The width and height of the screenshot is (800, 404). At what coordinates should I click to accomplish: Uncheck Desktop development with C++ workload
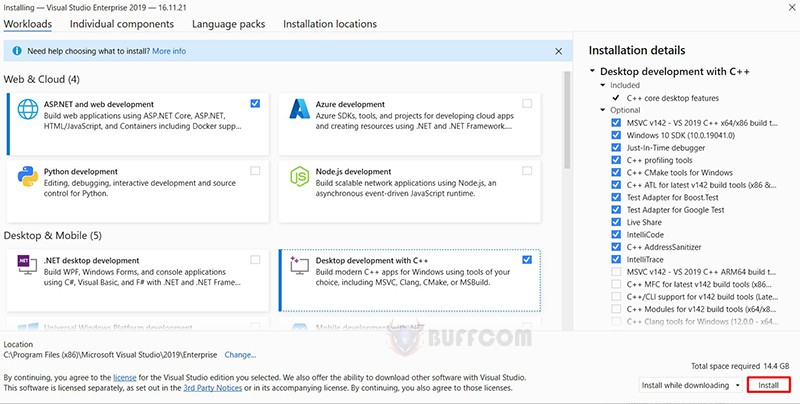[x=527, y=260]
